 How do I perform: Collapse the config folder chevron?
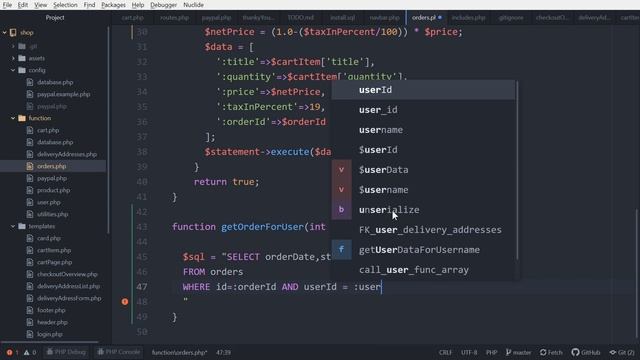pyautogui.click(x=13, y=70)
